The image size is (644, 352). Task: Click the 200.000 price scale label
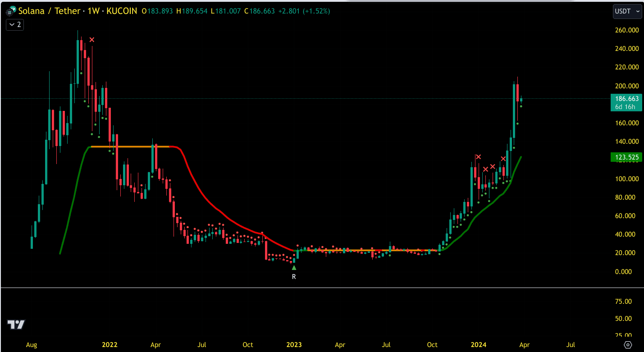(627, 86)
